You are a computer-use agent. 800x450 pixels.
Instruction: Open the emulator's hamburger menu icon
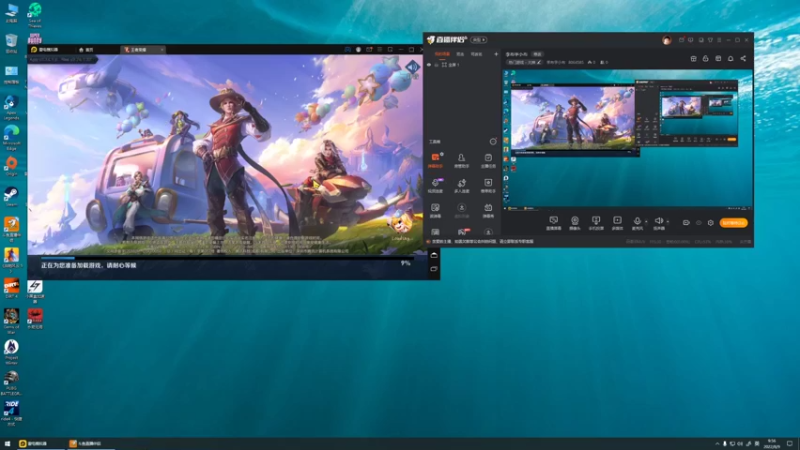[380, 49]
